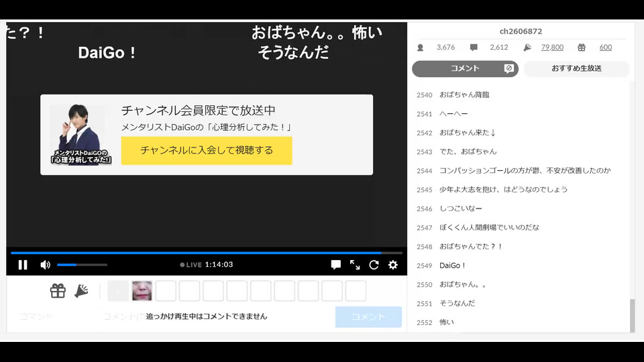Click the 1:14:03 elapsed time
Screen dimensions: 644x362
[219, 265]
